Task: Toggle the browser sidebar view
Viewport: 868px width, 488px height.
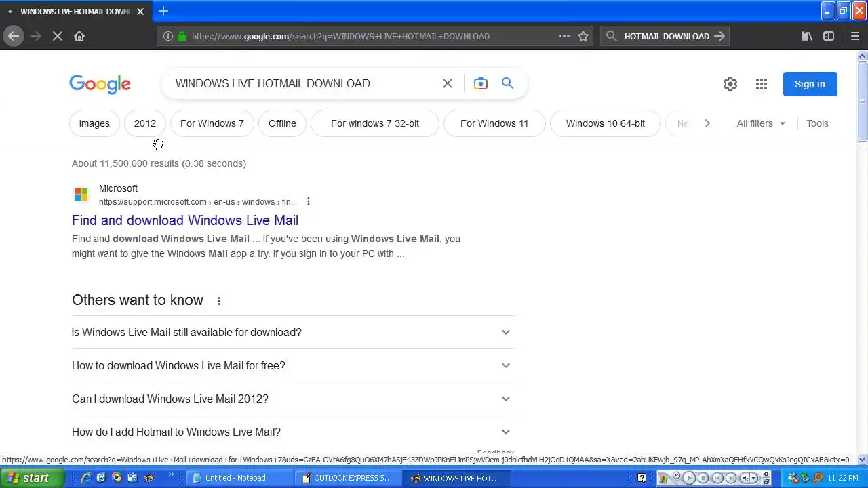Action: tap(829, 36)
